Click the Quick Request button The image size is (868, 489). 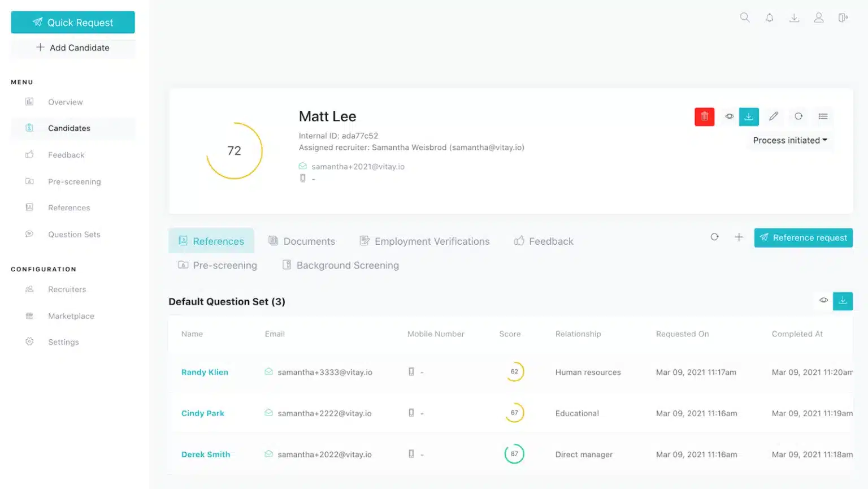point(73,23)
